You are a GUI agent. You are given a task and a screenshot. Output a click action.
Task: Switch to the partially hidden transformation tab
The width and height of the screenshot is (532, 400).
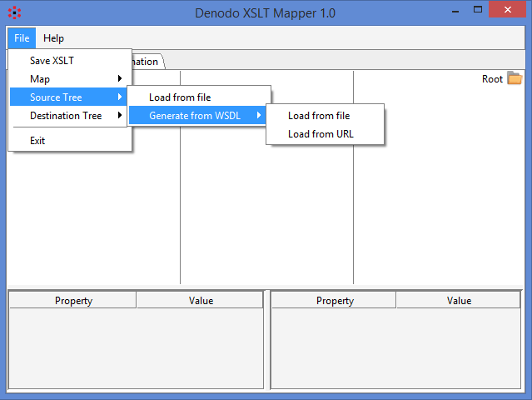pyautogui.click(x=148, y=62)
